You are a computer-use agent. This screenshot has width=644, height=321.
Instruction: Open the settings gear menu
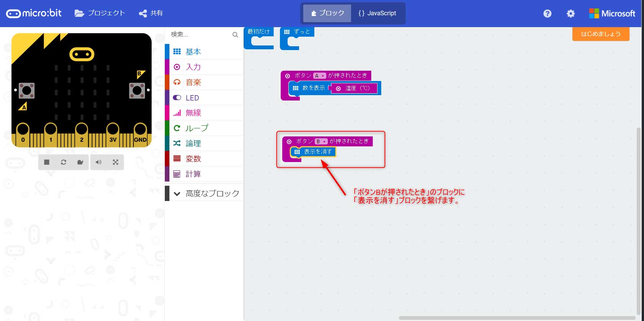click(571, 13)
